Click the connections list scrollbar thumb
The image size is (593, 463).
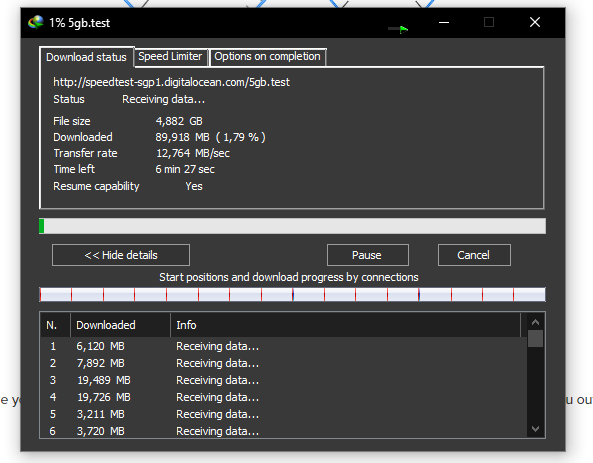point(535,339)
